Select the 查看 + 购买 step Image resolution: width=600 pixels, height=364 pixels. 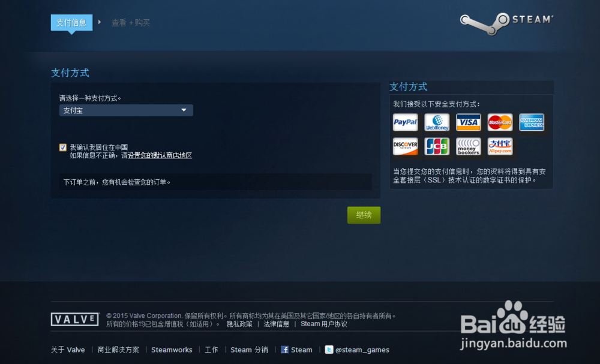(x=131, y=22)
